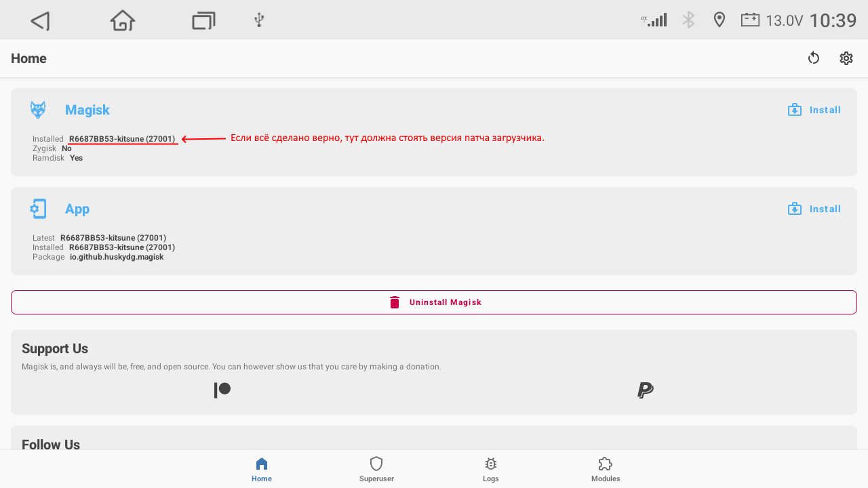The height and width of the screenshot is (488, 868).
Task: Open the PayPal donation link
Action: tap(645, 390)
